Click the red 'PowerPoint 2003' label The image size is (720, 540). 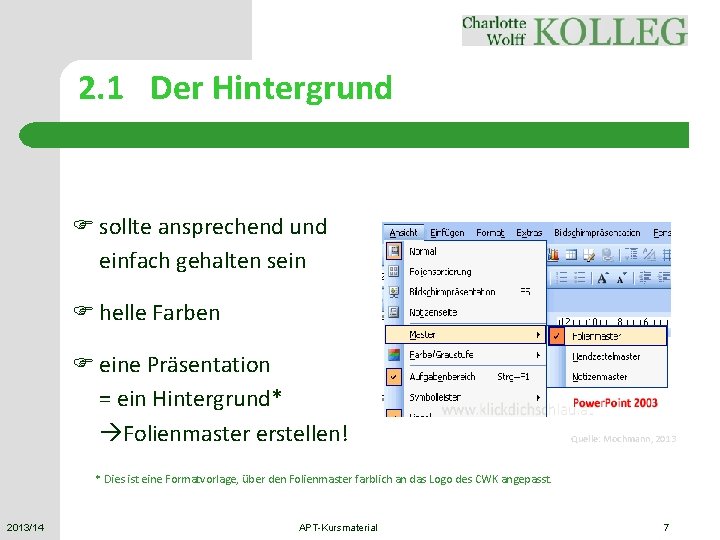[615, 403]
